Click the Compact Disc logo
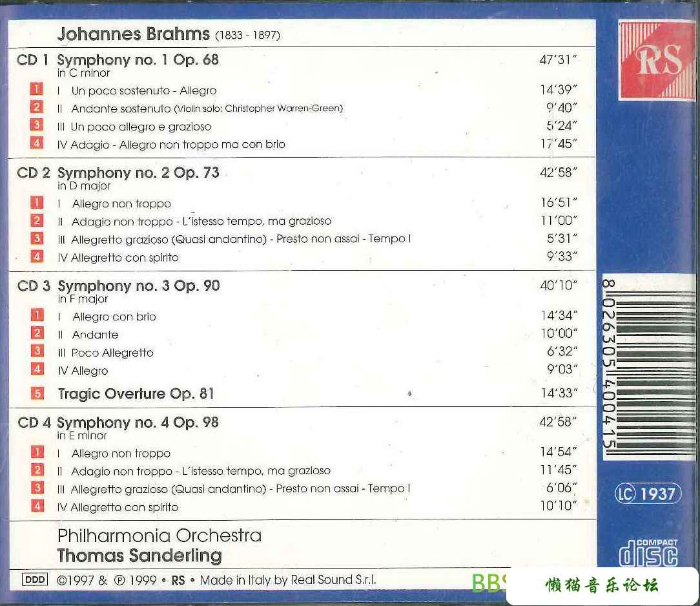Viewport: 700px width, 606px height. (x=648, y=552)
